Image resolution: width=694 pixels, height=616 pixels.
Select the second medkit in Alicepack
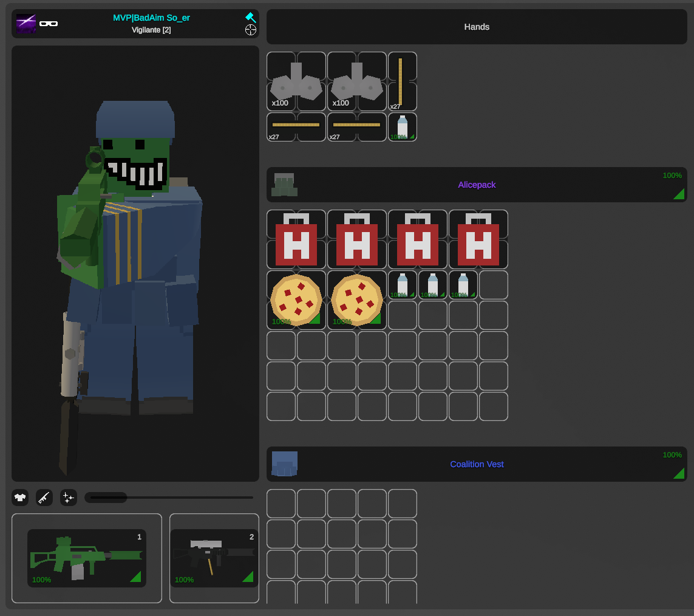(357, 239)
